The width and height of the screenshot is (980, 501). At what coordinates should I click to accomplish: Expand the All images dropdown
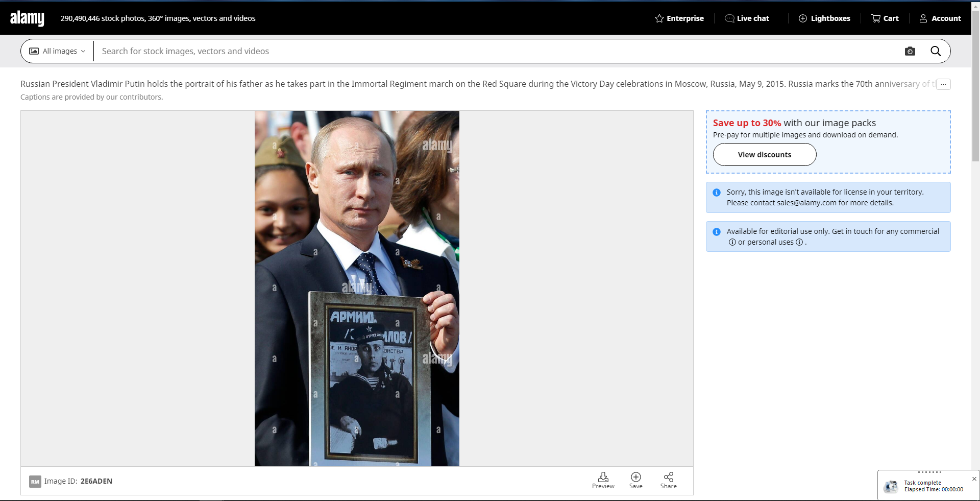[57, 51]
